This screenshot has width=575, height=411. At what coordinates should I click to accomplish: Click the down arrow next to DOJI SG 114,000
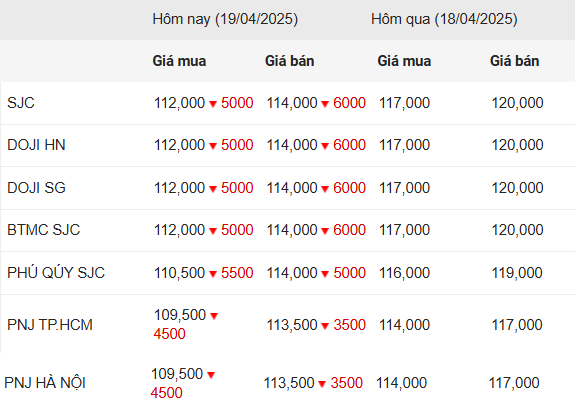click(x=325, y=189)
